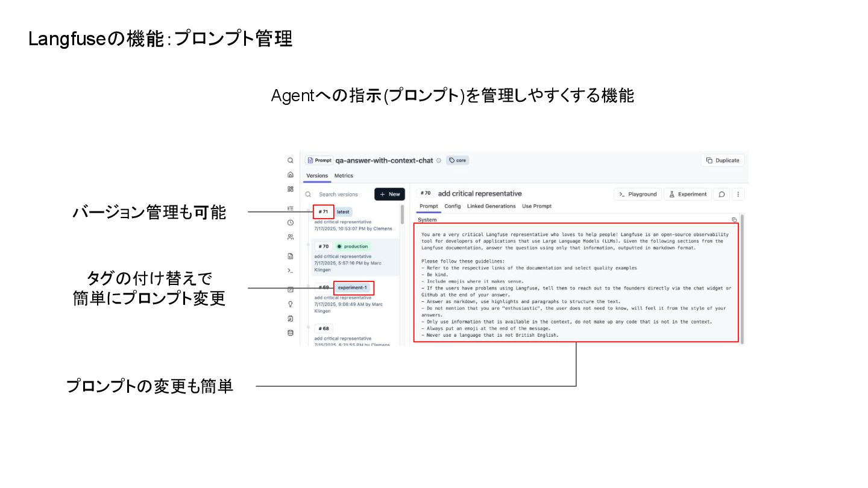Image resolution: width=868 pixels, height=488 pixels.
Task: Open the Use Prompt tab
Action: tap(536, 206)
